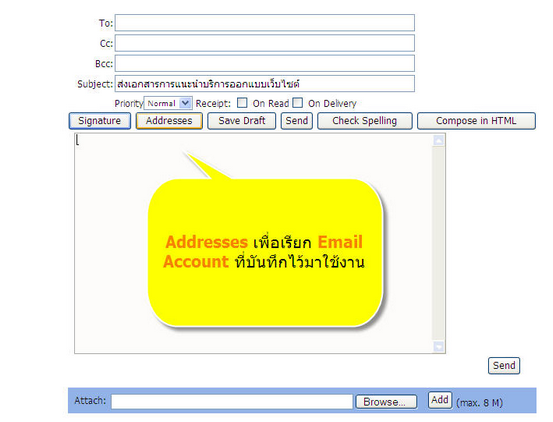The height and width of the screenshot is (422, 553).
Task: Browse for a file to attach
Action: (x=386, y=402)
